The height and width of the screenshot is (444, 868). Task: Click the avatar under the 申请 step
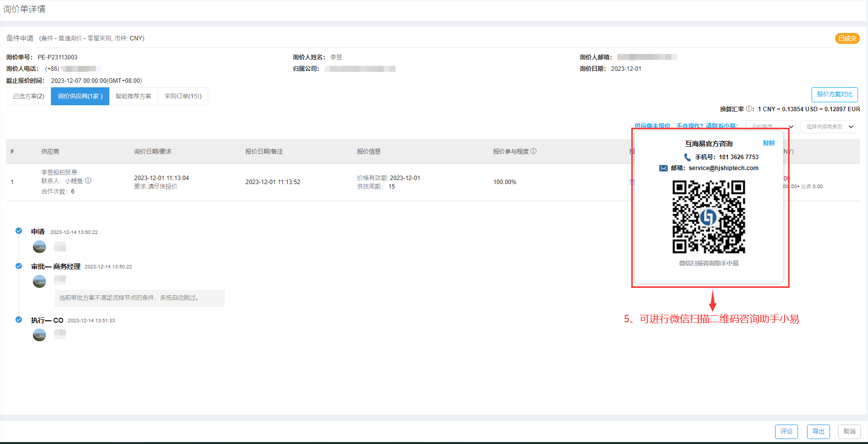click(x=39, y=246)
